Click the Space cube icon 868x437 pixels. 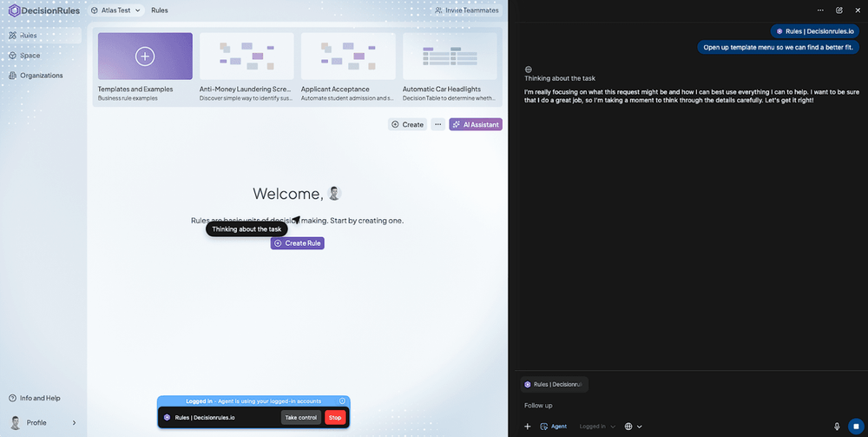12,56
